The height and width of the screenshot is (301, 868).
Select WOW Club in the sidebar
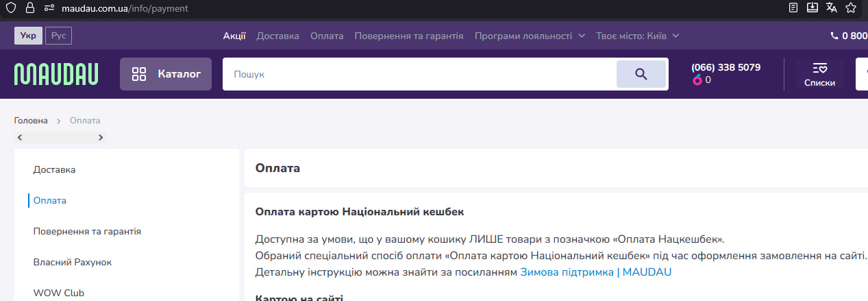click(x=58, y=293)
